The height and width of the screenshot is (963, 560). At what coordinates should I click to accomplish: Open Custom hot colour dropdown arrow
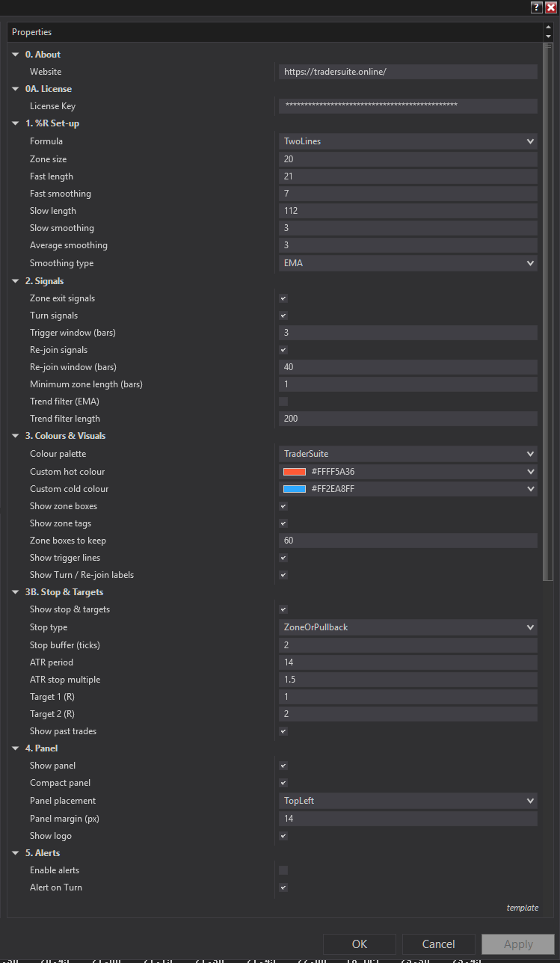coord(531,472)
